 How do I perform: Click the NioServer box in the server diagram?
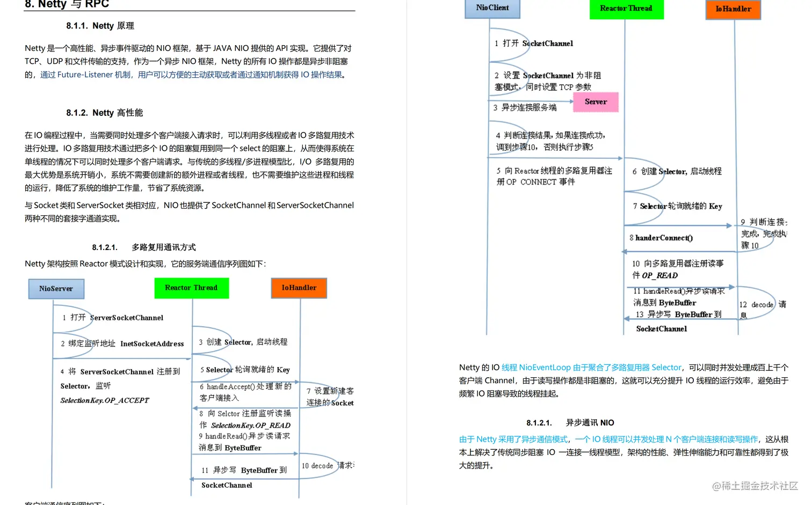(x=56, y=289)
